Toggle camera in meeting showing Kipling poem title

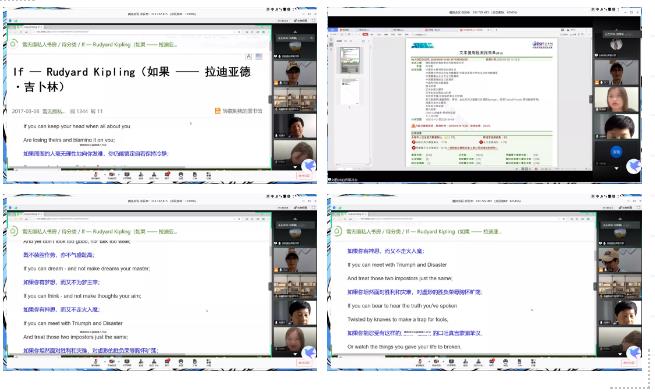[x=112, y=175]
